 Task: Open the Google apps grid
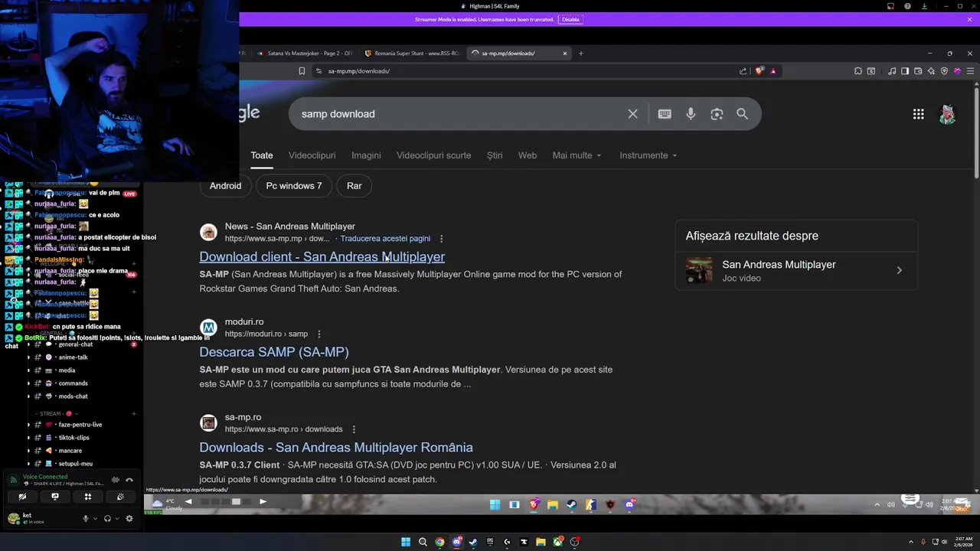click(918, 114)
